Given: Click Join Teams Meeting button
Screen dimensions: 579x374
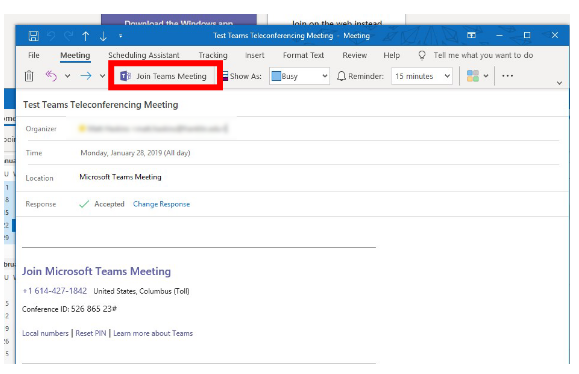Looking at the screenshot, I should (x=165, y=76).
